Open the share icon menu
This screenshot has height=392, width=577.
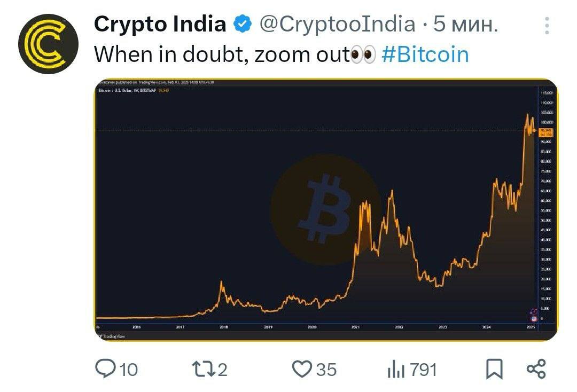click(x=536, y=369)
